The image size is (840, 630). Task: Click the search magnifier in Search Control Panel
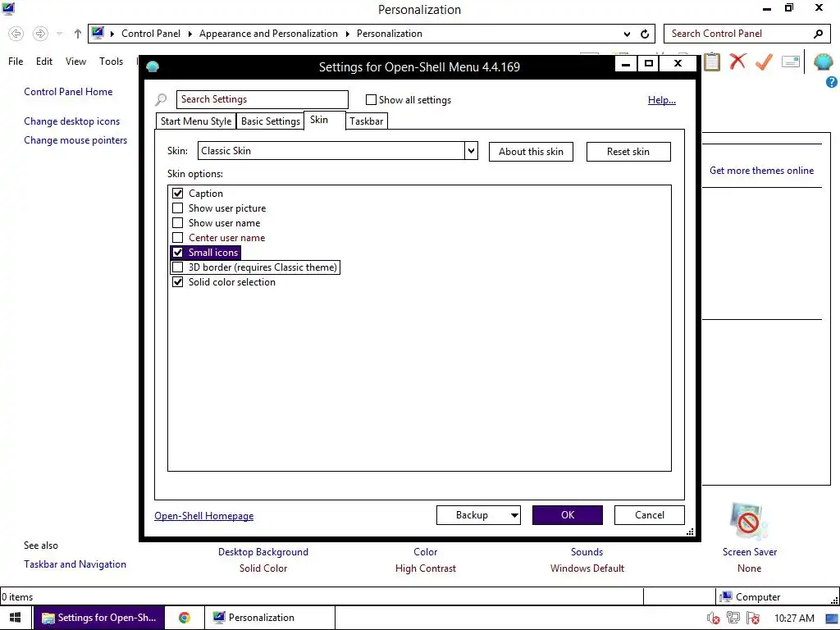click(x=818, y=34)
